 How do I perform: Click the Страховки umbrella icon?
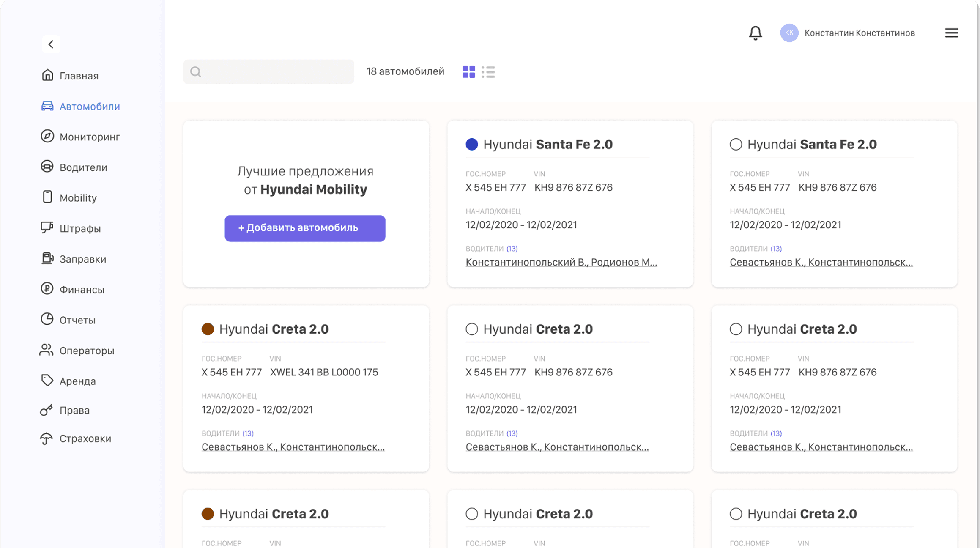[x=47, y=438]
